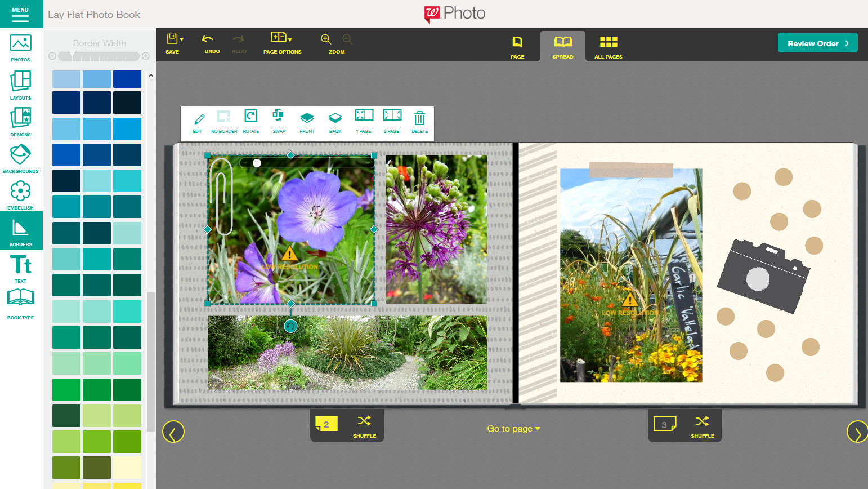Switch to All Pages view tab

[609, 46]
